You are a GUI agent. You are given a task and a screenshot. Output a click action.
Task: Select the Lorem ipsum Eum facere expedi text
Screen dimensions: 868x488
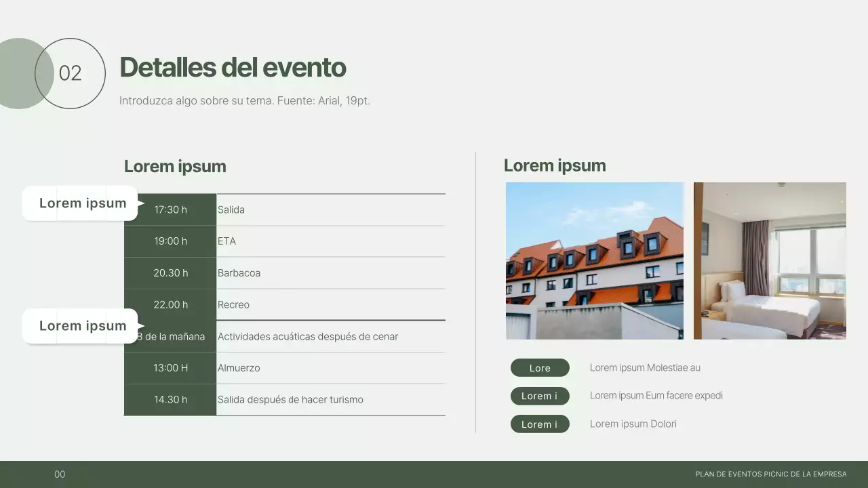click(656, 396)
